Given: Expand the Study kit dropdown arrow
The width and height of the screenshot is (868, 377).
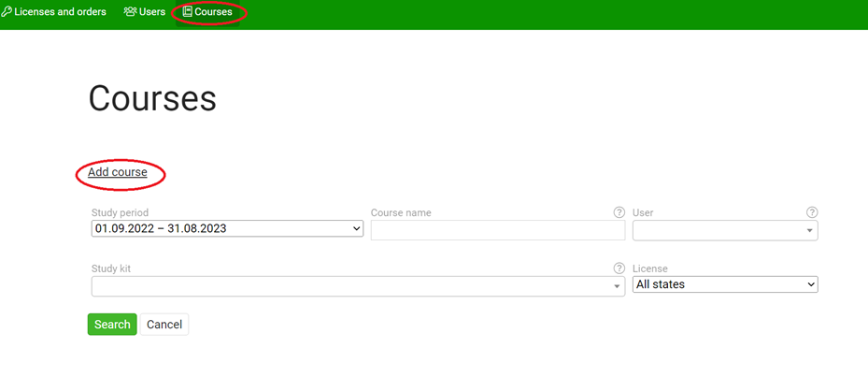Looking at the screenshot, I should 617,287.
